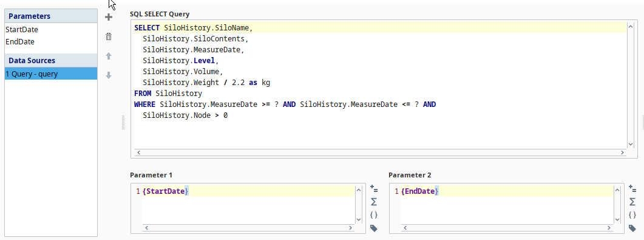Insert a property via braces icon beside Parameter 1

(x=374, y=215)
